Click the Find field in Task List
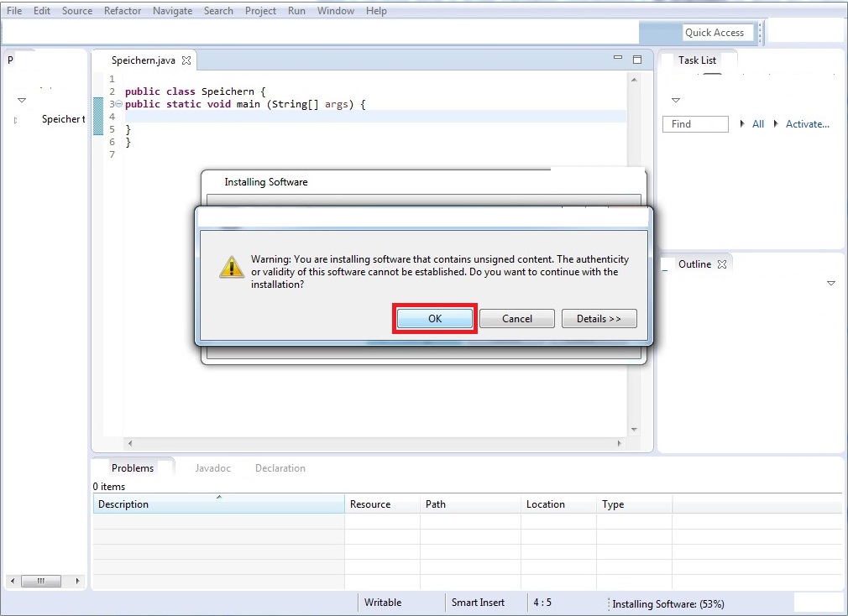The image size is (848, 616). point(695,124)
